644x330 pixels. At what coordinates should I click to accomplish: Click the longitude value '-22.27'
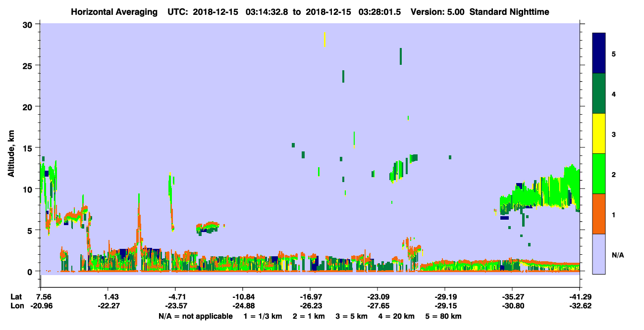[x=108, y=306]
